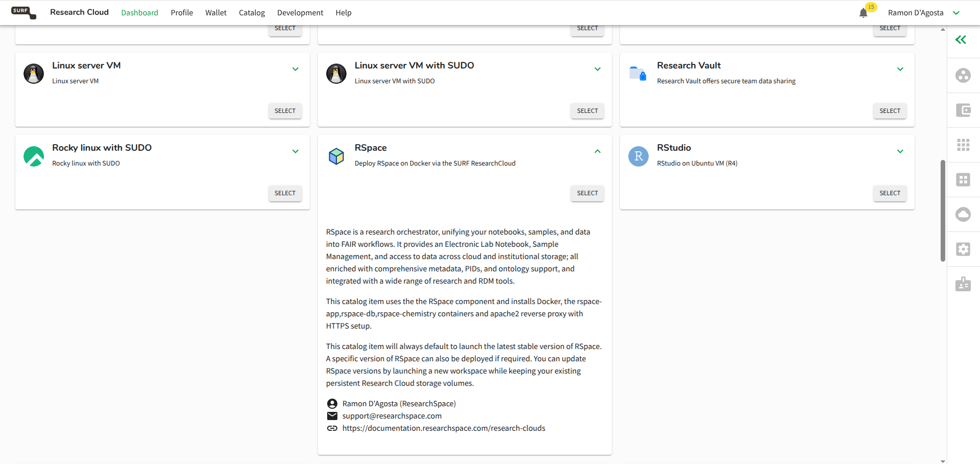Image resolution: width=980 pixels, height=464 pixels.
Task: Open the Wallet menu item
Action: (x=216, y=13)
